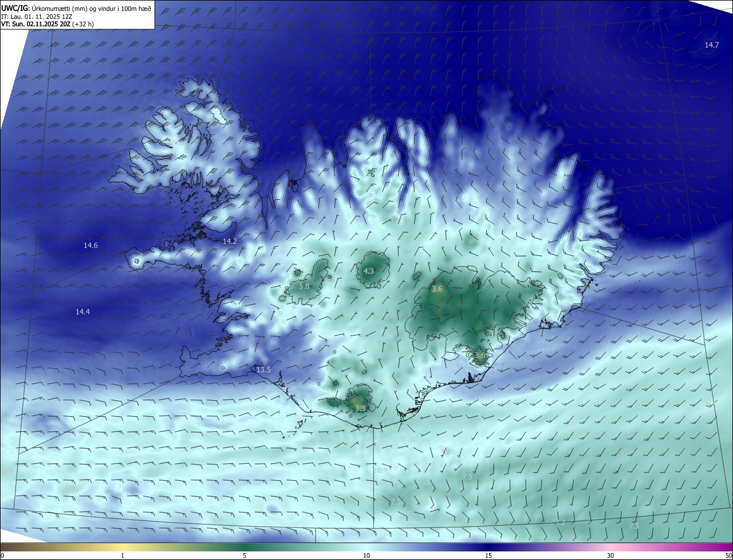The image size is (733, 560).
Task: Click the 15 tick on the colour scale
Action: pos(488,555)
